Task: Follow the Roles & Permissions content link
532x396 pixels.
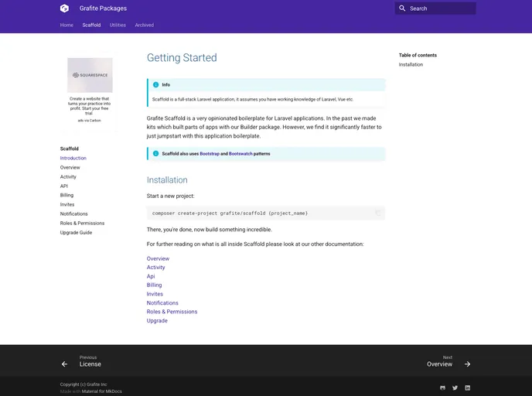Action: [x=172, y=312]
